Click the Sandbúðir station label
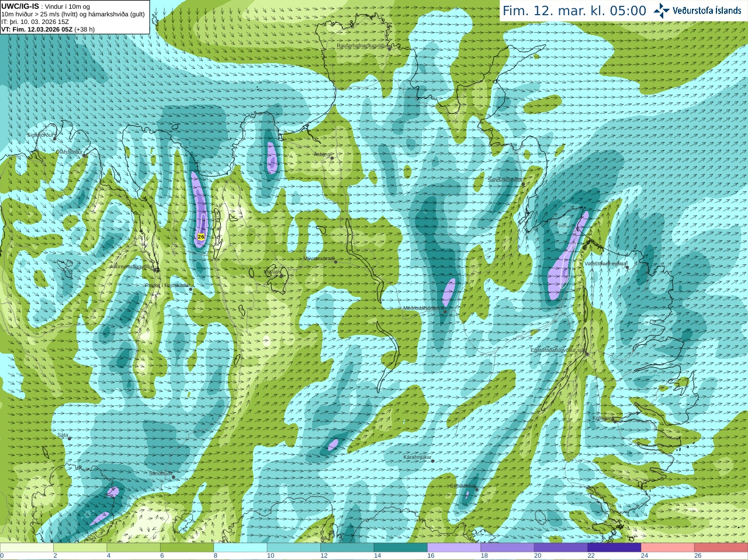The width and height of the screenshot is (748, 560). point(160,473)
